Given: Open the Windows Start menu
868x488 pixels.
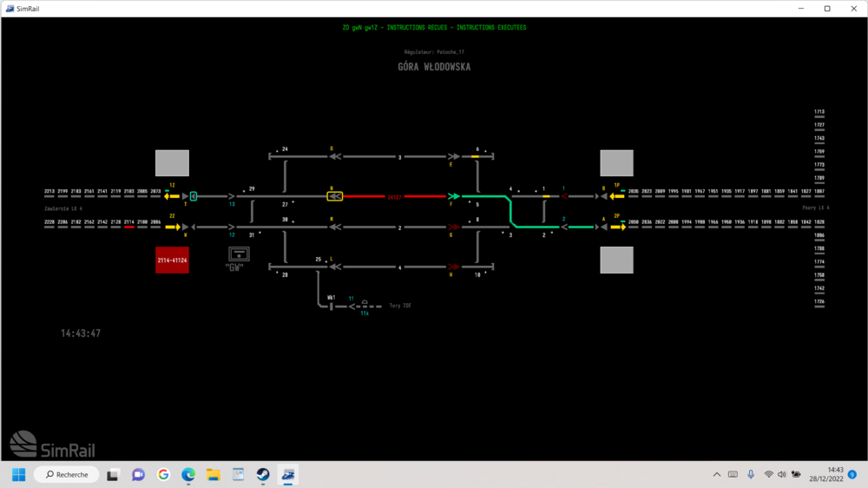Looking at the screenshot, I should pos(18,474).
